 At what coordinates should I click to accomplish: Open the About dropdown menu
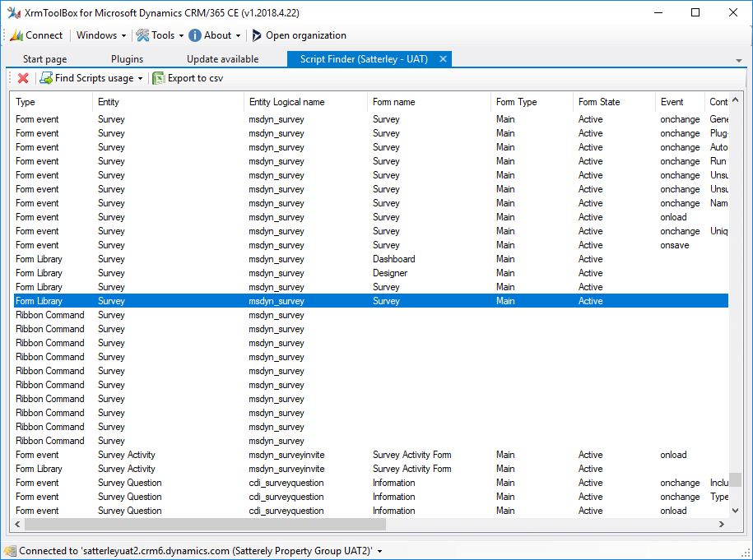214,35
